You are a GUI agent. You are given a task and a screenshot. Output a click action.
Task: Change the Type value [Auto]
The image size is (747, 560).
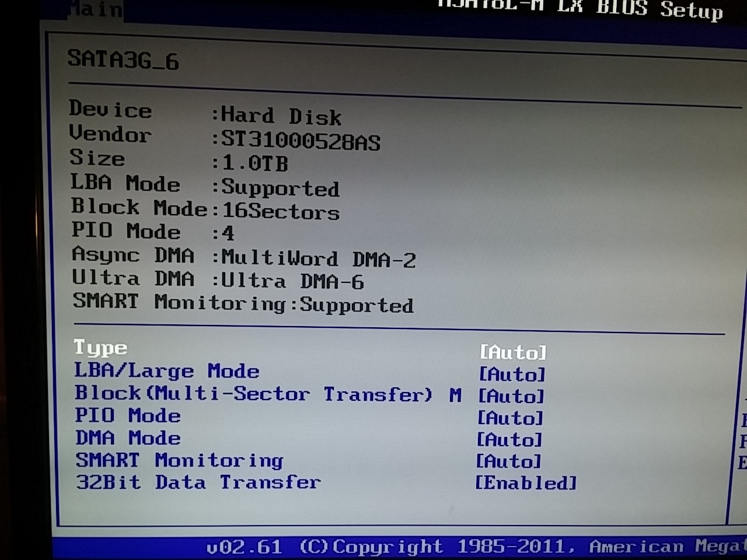[x=513, y=352]
